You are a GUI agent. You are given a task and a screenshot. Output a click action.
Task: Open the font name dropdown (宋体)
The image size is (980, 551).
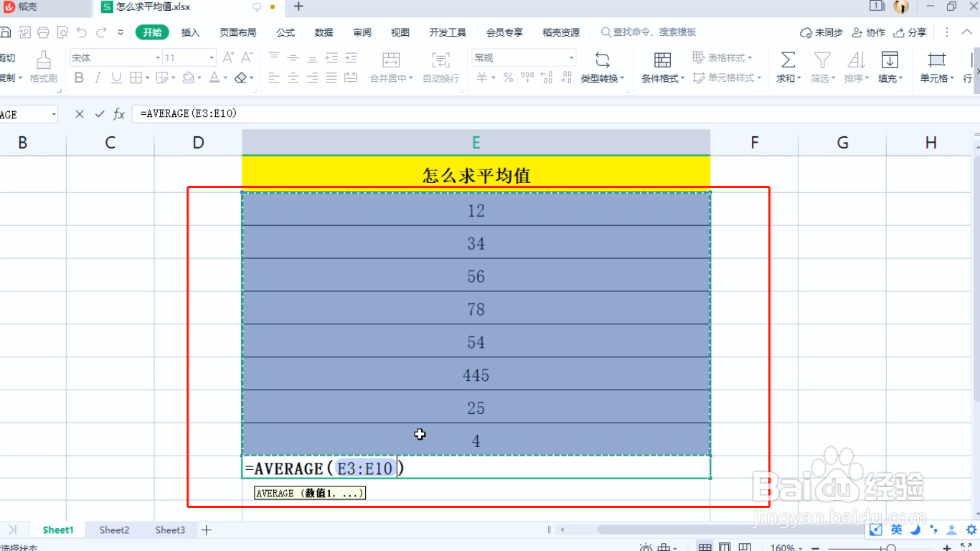[x=158, y=58]
